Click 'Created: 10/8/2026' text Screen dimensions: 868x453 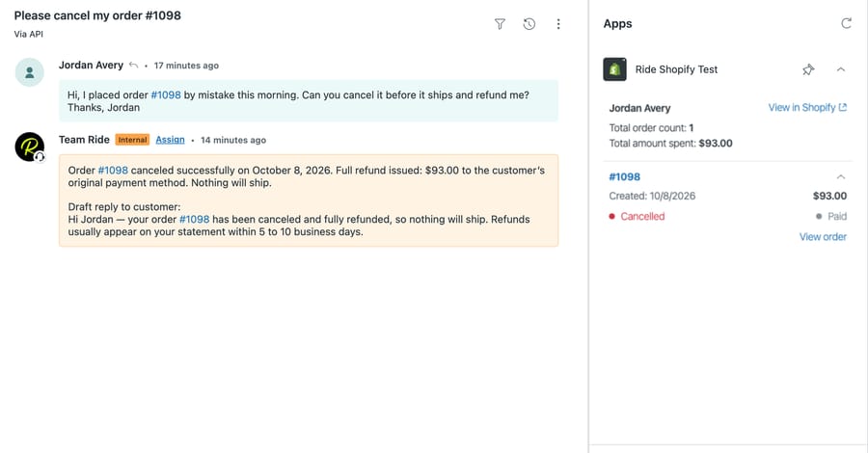point(652,196)
